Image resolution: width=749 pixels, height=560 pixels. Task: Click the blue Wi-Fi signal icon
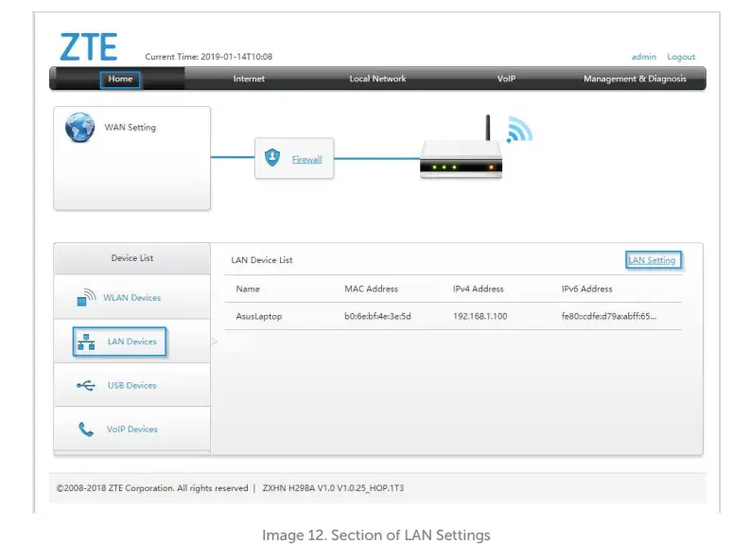tap(520, 130)
